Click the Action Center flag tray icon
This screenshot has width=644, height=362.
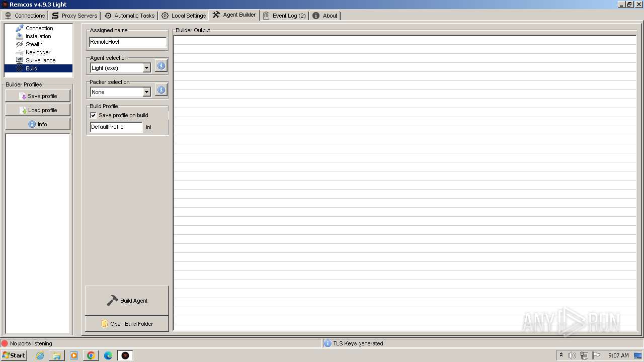click(596, 355)
